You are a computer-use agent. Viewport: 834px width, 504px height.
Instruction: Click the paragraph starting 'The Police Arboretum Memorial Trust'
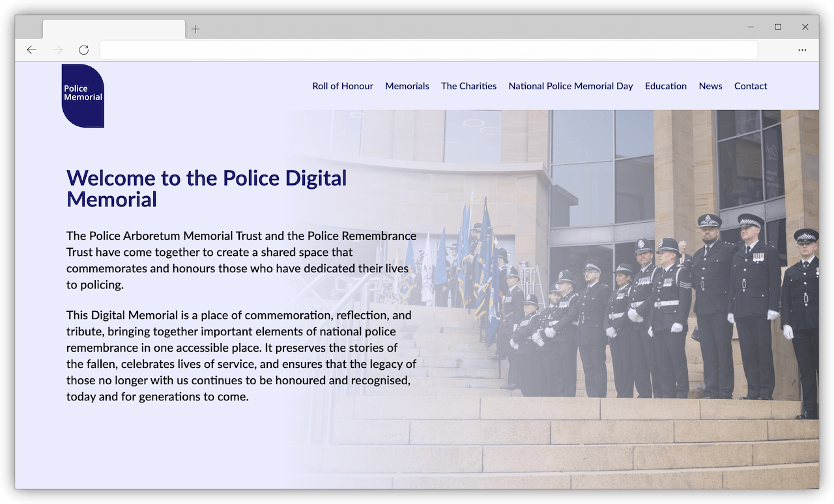(x=241, y=260)
